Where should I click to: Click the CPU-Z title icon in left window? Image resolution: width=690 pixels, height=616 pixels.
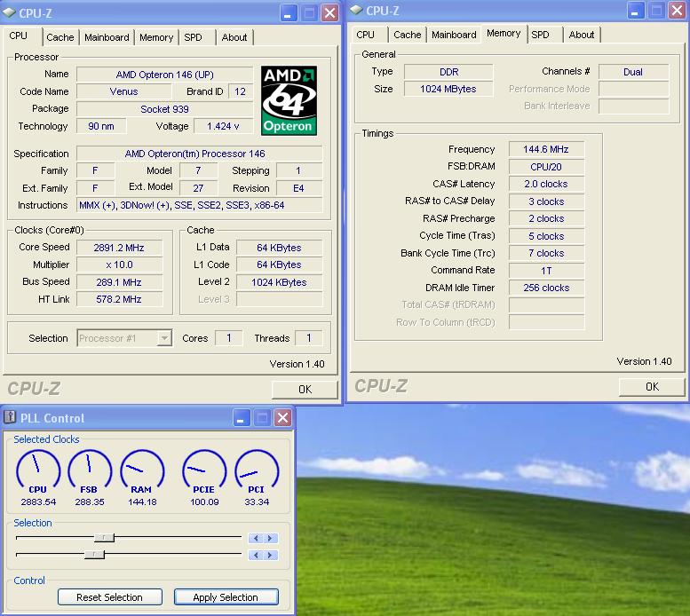point(9,13)
